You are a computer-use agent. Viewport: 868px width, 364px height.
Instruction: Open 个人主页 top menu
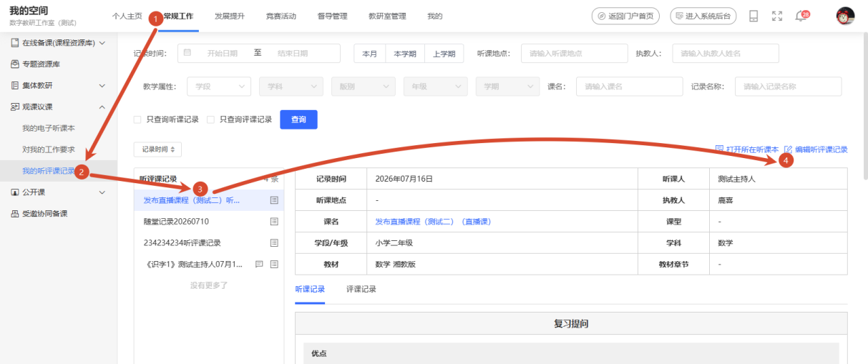(x=127, y=16)
